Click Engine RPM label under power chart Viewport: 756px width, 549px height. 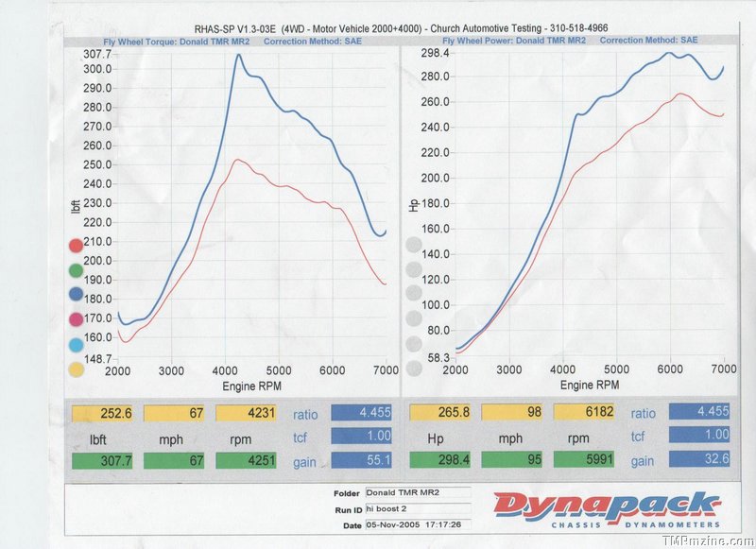(x=590, y=385)
